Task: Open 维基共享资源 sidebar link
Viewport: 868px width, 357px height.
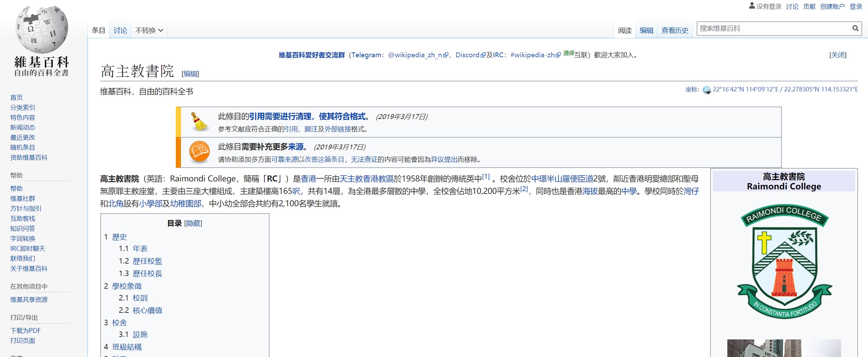Action: click(x=29, y=300)
